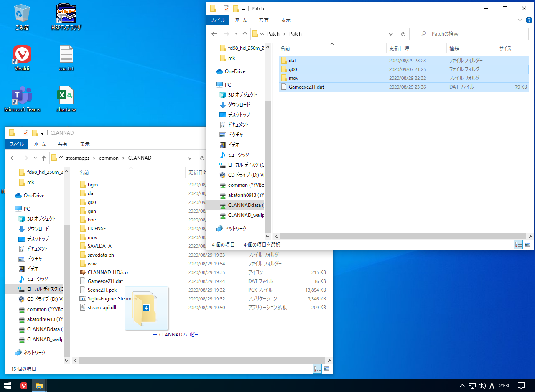
Task: Select the bgm folder in CLANNAD window
Action: coord(93,184)
